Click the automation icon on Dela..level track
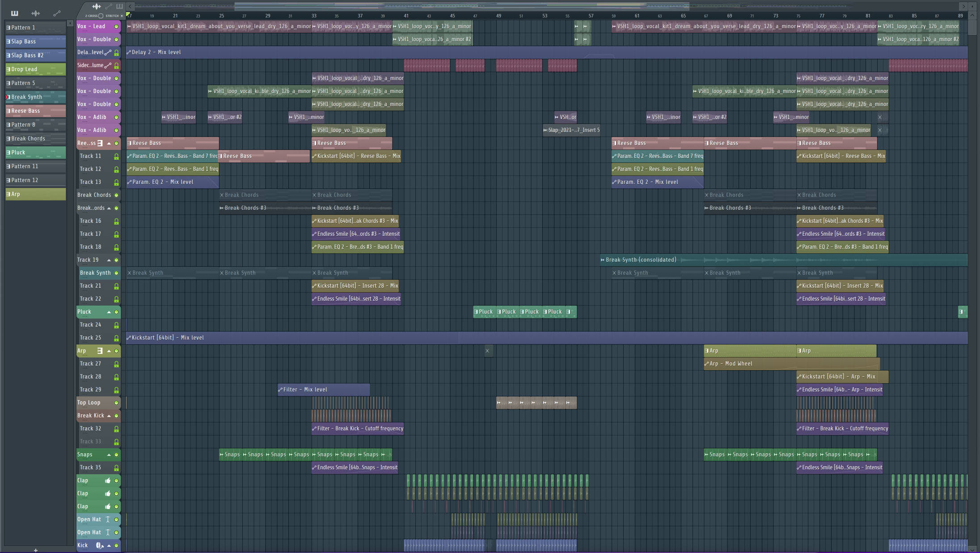This screenshot has height=553, width=980. coord(108,52)
